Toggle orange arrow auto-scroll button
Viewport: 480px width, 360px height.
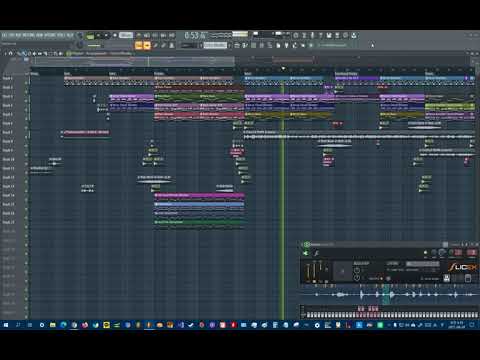click(x=147, y=45)
